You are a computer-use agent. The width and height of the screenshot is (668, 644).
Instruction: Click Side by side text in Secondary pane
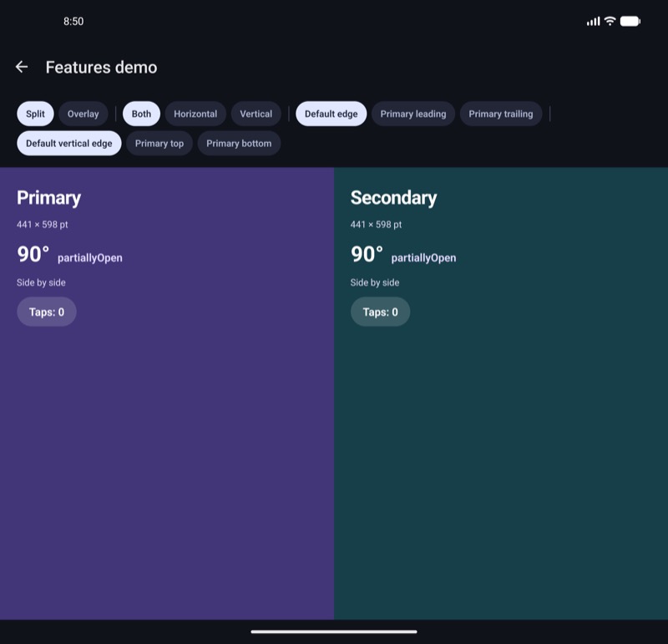(x=374, y=282)
